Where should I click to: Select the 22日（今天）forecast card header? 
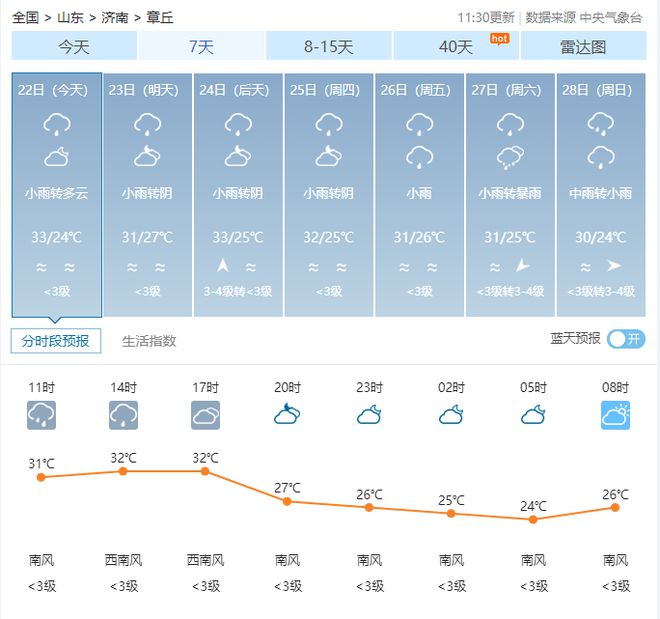53,90
